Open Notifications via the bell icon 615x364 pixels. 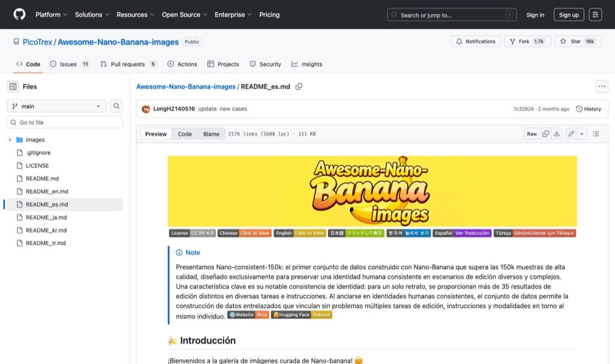tap(459, 41)
